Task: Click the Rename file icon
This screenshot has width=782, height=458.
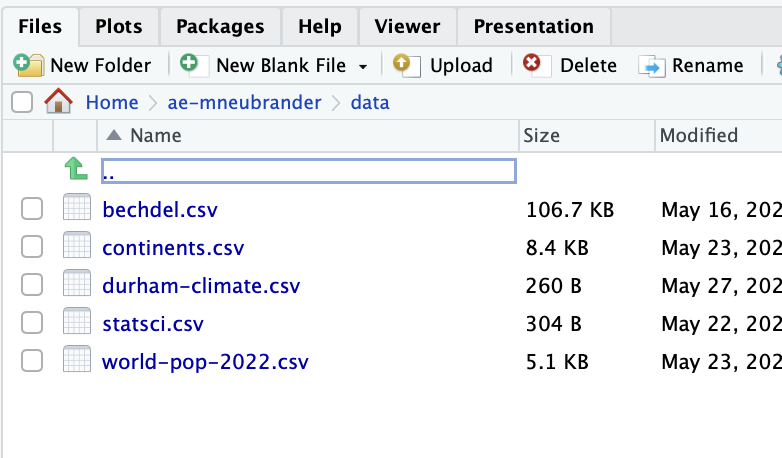Action: pyautogui.click(x=652, y=66)
